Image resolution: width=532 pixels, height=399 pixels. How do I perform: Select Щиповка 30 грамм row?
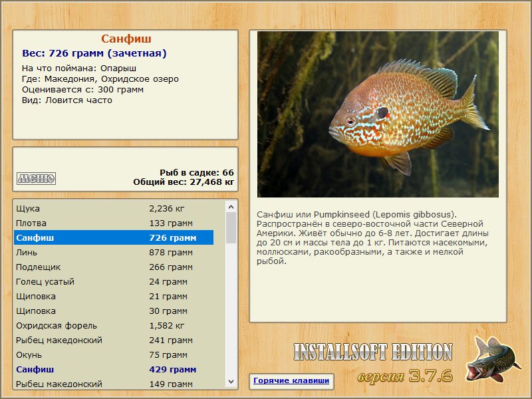114,311
